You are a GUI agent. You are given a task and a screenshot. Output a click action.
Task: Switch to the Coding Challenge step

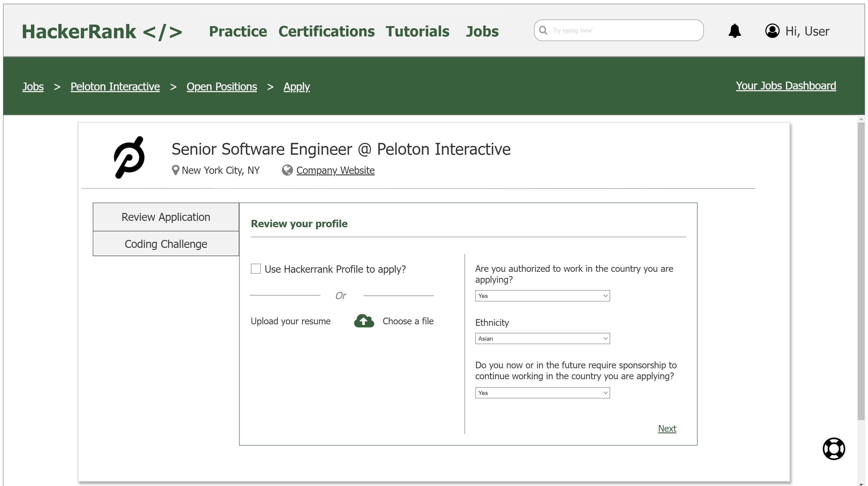pos(166,243)
